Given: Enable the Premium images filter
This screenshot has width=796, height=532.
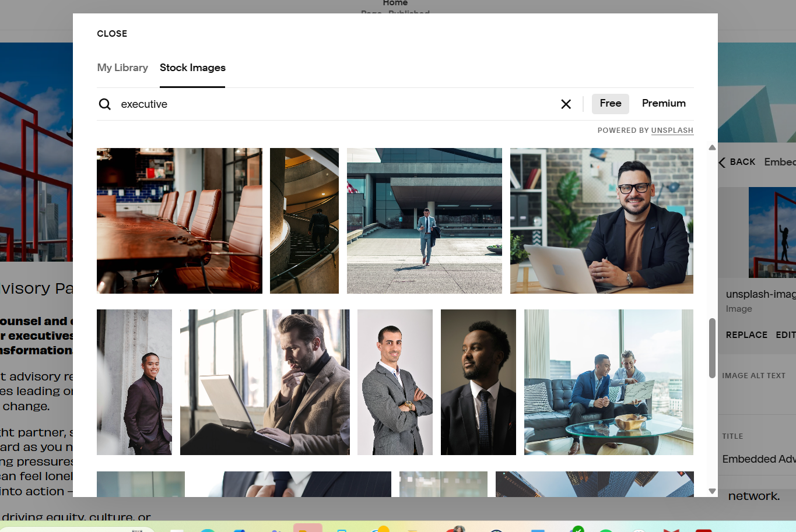Looking at the screenshot, I should click(664, 103).
